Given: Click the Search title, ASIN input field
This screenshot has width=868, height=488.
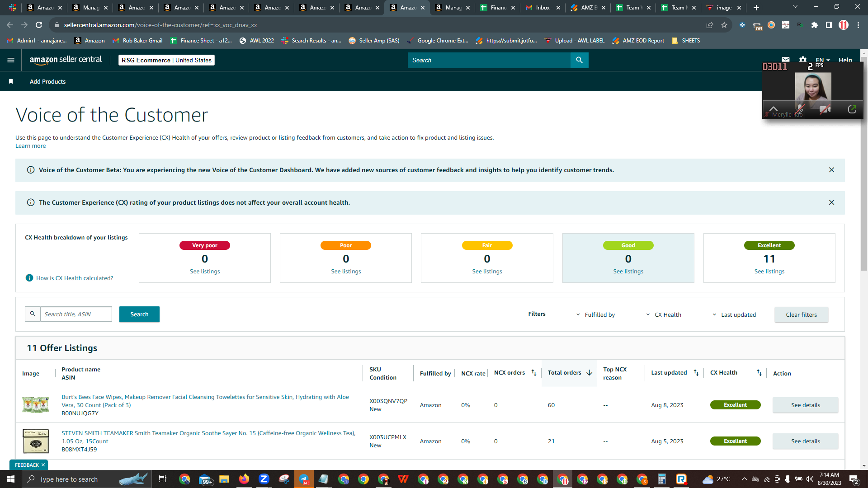Looking at the screenshot, I should tap(76, 314).
